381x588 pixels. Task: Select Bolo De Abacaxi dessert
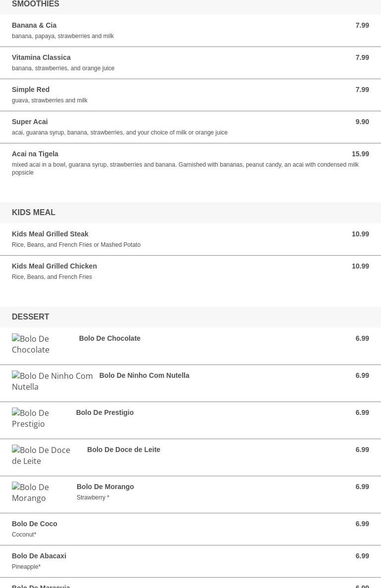pyautogui.click(x=190, y=561)
